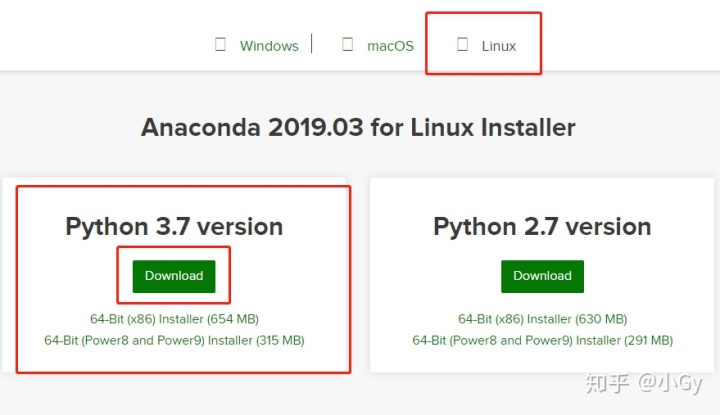Image resolution: width=720 pixels, height=415 pixels.
Task: Download the Python 3.7 version
Action: 174,276
